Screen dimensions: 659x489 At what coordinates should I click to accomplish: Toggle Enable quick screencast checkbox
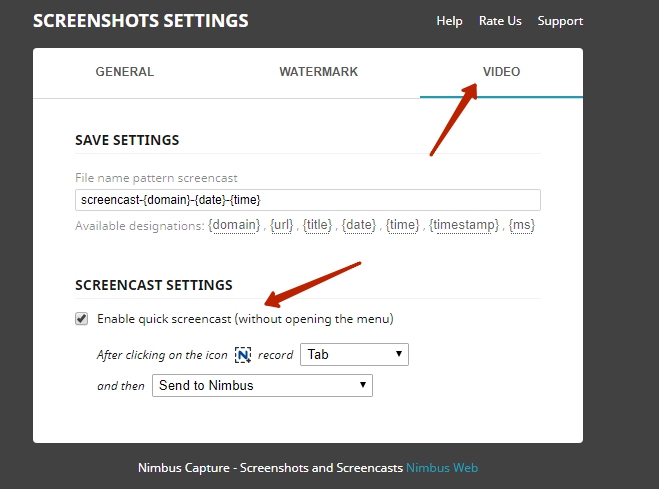click(82, 319)
